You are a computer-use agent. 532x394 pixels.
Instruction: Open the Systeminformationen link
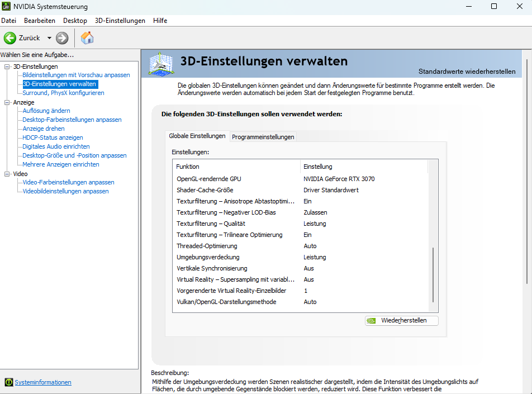[43, 382]
